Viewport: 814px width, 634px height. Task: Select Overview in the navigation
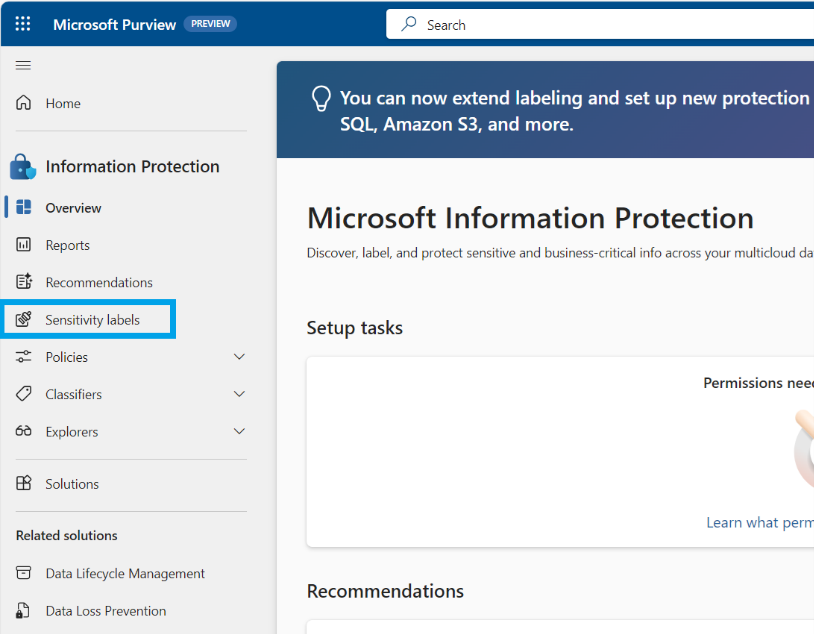click(73, 208)
